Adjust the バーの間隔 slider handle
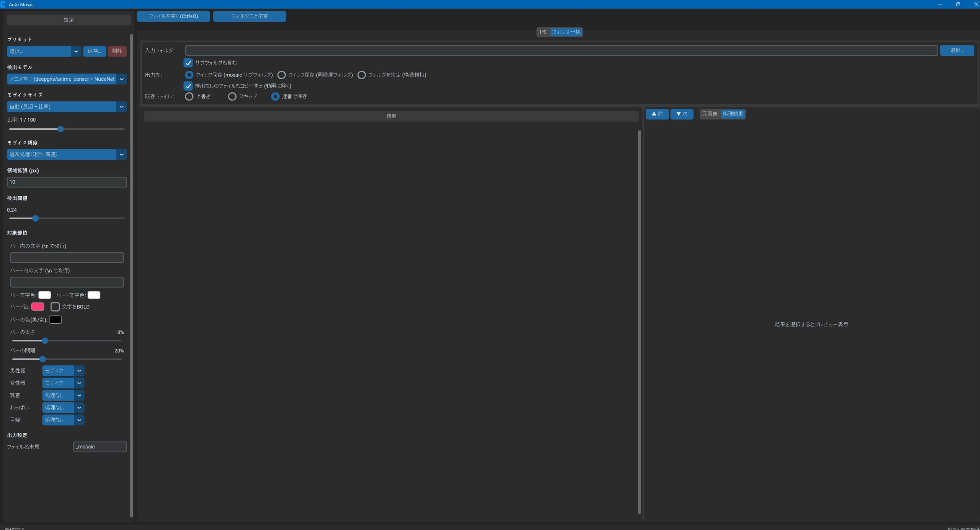980x530 pixels. click(42, 359)
